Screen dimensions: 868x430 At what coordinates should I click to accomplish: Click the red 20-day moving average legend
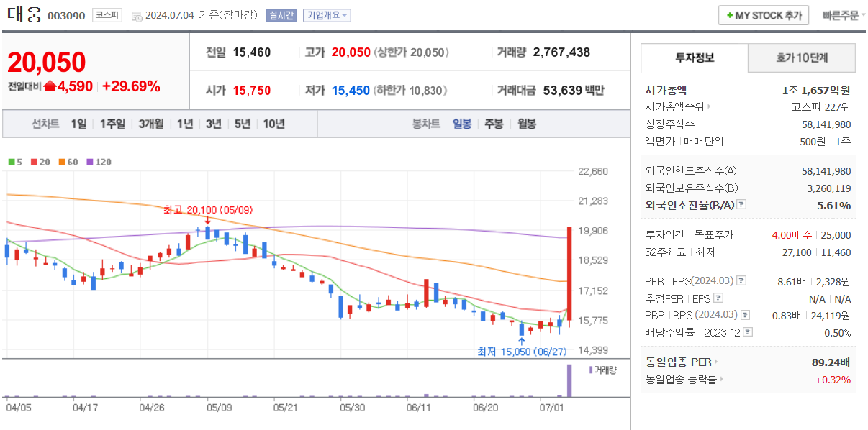click(40, 162)
